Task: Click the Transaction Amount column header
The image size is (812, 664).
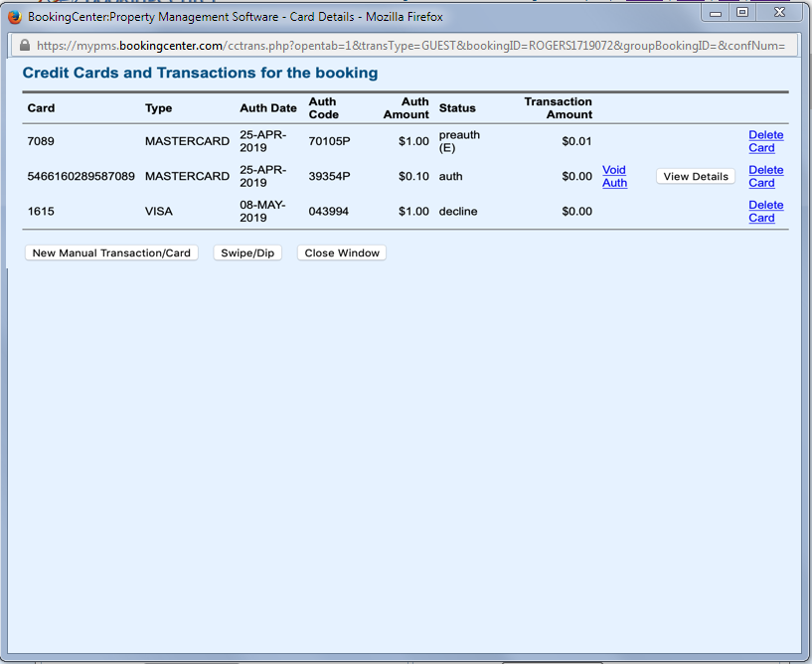Action: tap(559, 108)
